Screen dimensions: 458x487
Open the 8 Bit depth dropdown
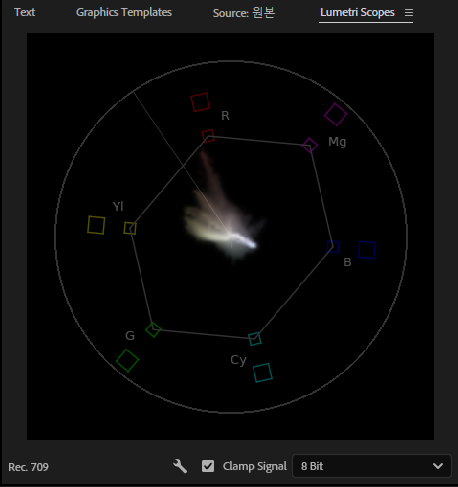(x=372, y=466)
